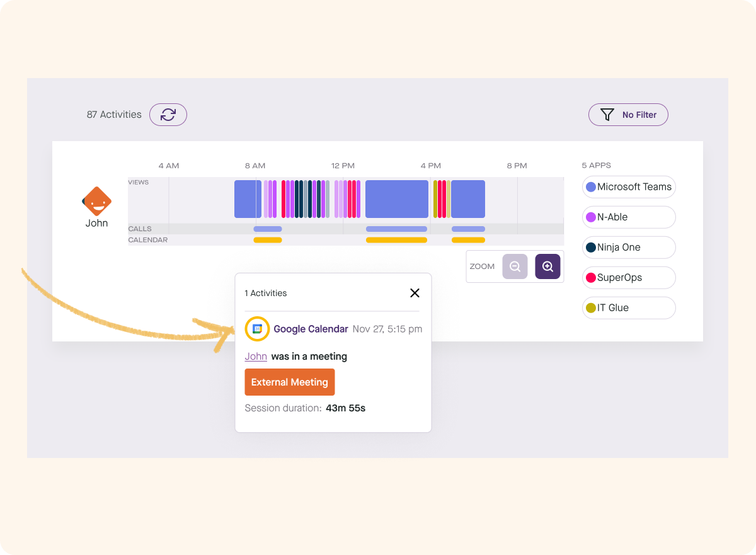Click the 5 APPS heading
The width and height of the screenshot is (756, 555).
(x=596, y=166)
